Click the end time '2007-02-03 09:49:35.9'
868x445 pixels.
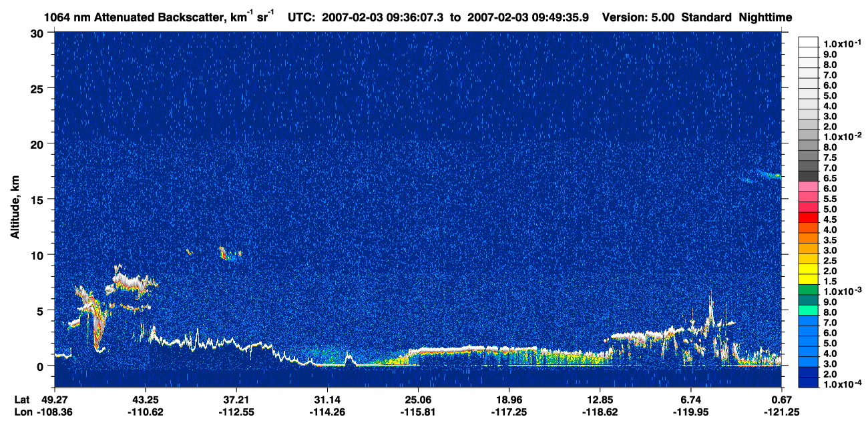coord(527,17)
